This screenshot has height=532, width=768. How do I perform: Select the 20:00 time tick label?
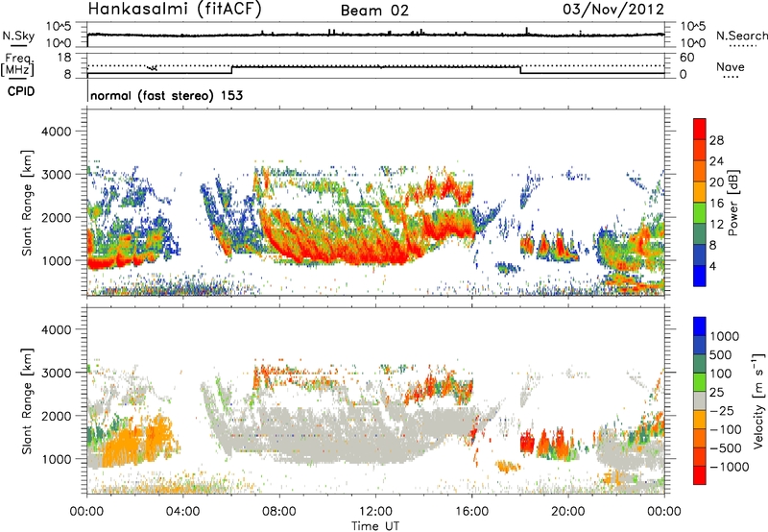(567, 512)
